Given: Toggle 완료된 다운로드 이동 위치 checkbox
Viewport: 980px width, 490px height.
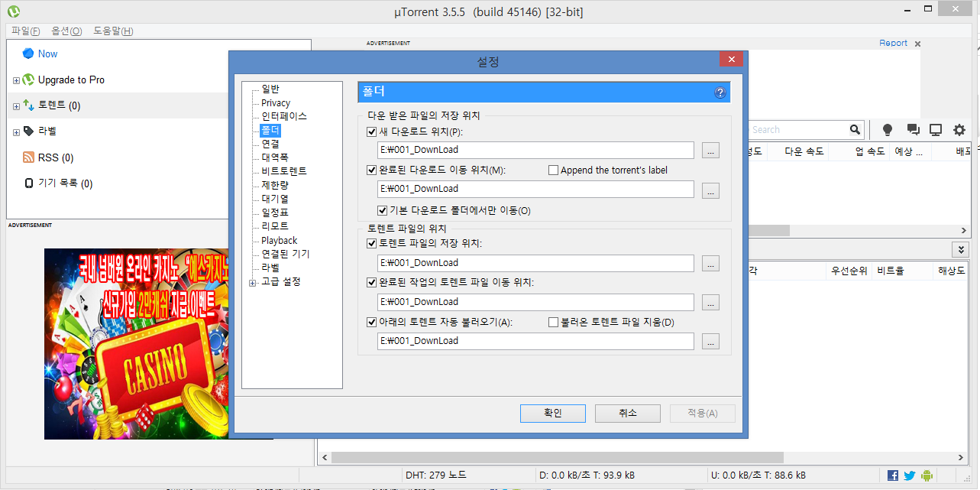Looking at the screenshot, I should (x=372, y=170).
